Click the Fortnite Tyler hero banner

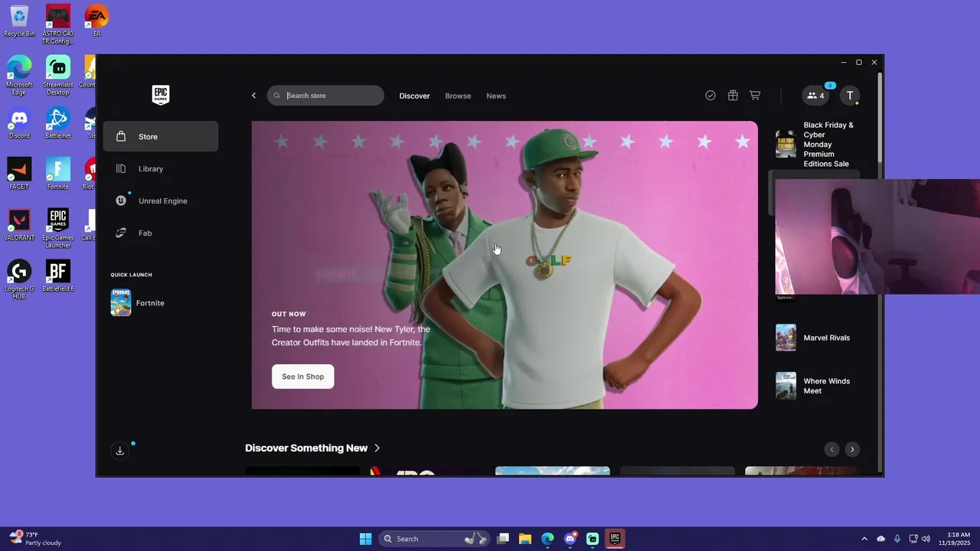pyautogui.click(x=505, y=265)
